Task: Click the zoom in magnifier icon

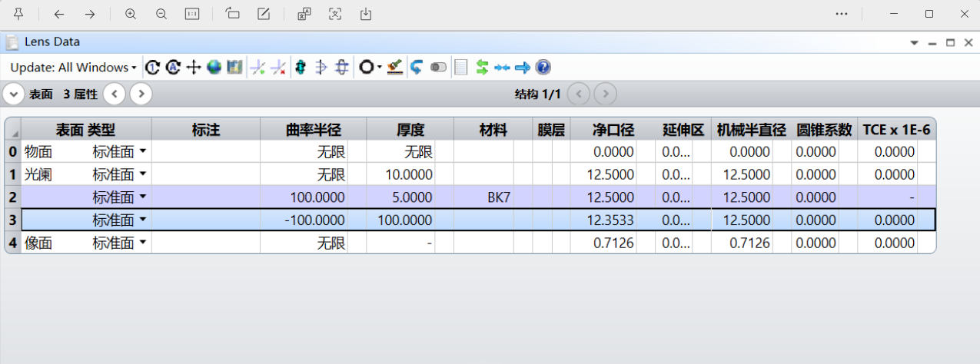Action: pyautogui.click(x=131, y=14)
